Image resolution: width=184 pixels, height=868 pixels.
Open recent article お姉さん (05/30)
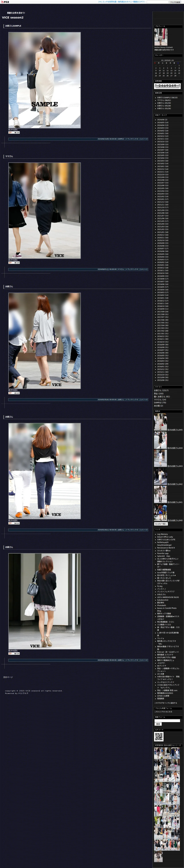pos(164,103)
